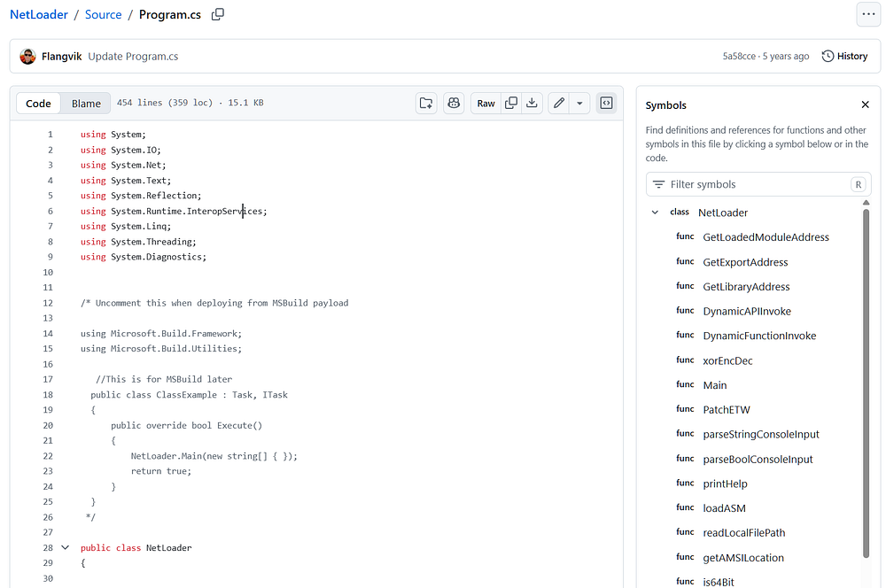The width and height of the screenshot is (886, 588).
Task: Copy file path icon next to Program.cs
Action: tap(218, 14)
